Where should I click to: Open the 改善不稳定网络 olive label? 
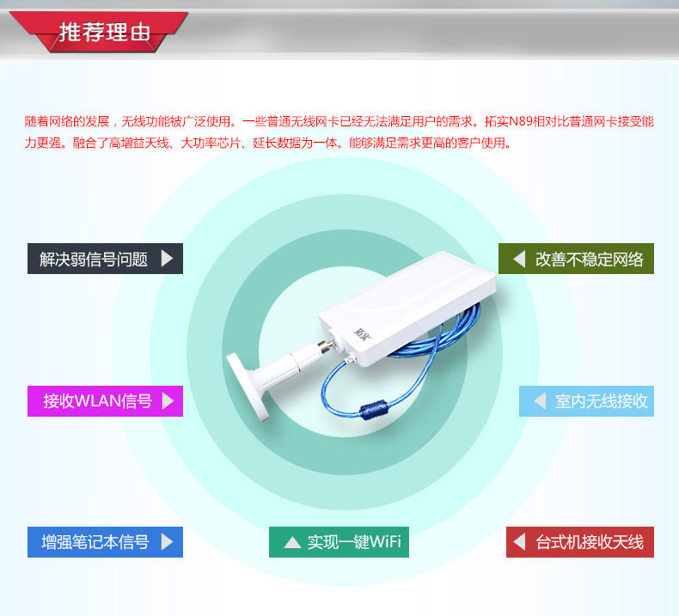click(576, 259)
